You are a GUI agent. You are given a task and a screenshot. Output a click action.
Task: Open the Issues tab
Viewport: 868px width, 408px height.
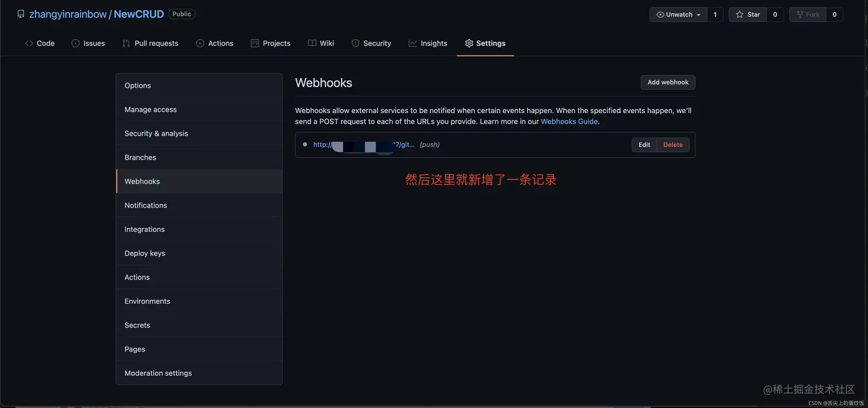tap(88, 43)
